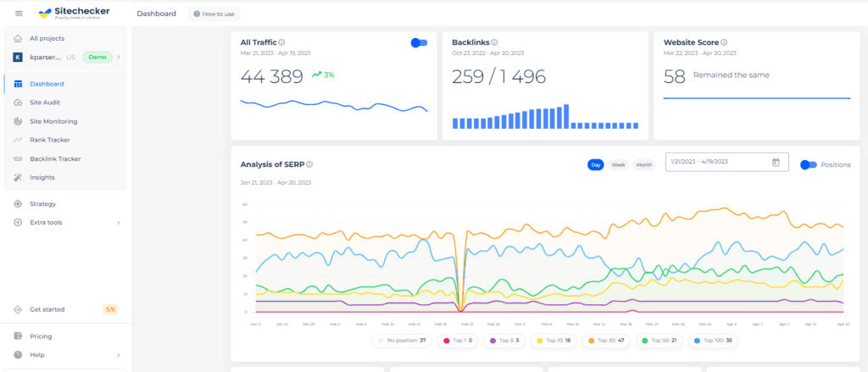Image resolution: width=868 pixels, height=372 pixels.
Task: Click the All Traffic info icon
Action: [x=281, y=42]
